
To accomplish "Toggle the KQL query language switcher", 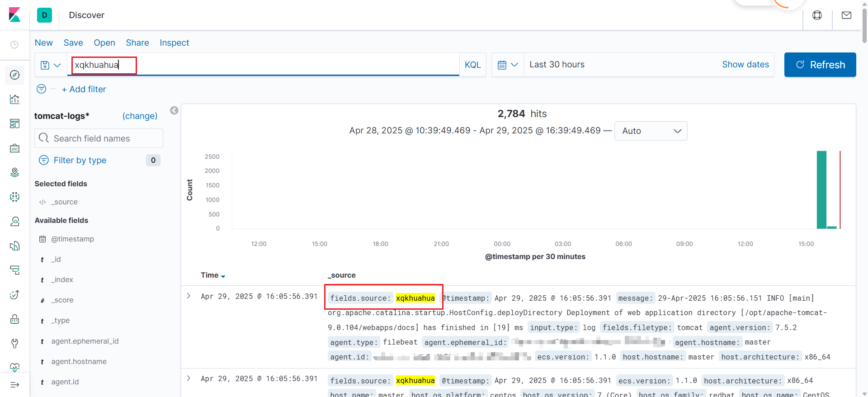I will click(x=472, y=65).
